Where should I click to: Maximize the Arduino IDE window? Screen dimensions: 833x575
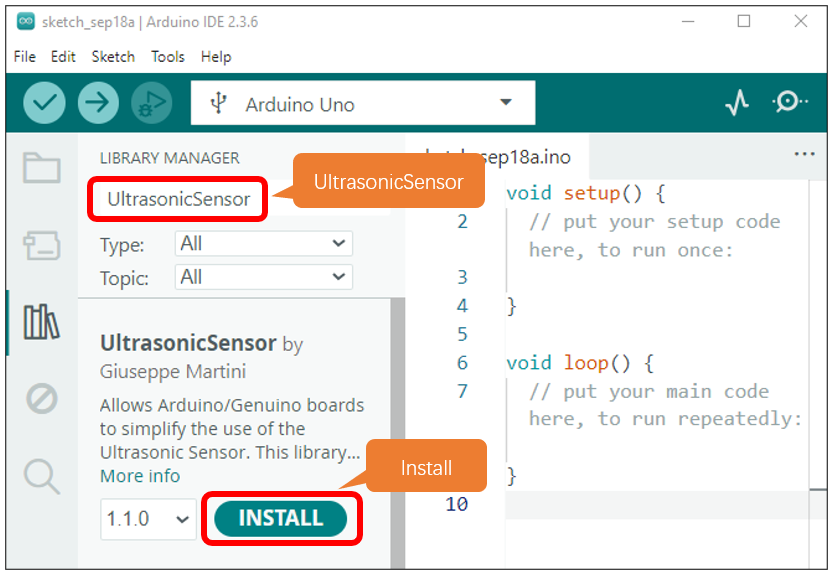click(x=744, y=21)
